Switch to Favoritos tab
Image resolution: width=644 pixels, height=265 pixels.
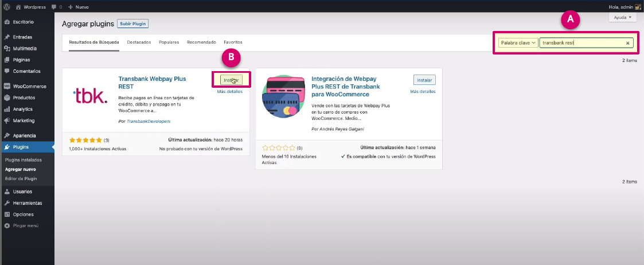(233, 42)
